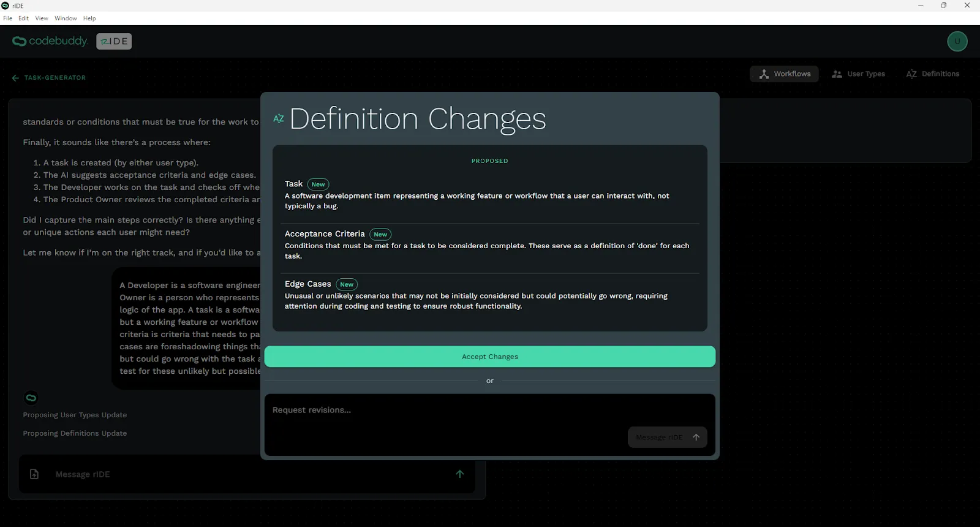Click the New badge next to Acceptance Criteria

pyautogui.click(x=380, y=235)
